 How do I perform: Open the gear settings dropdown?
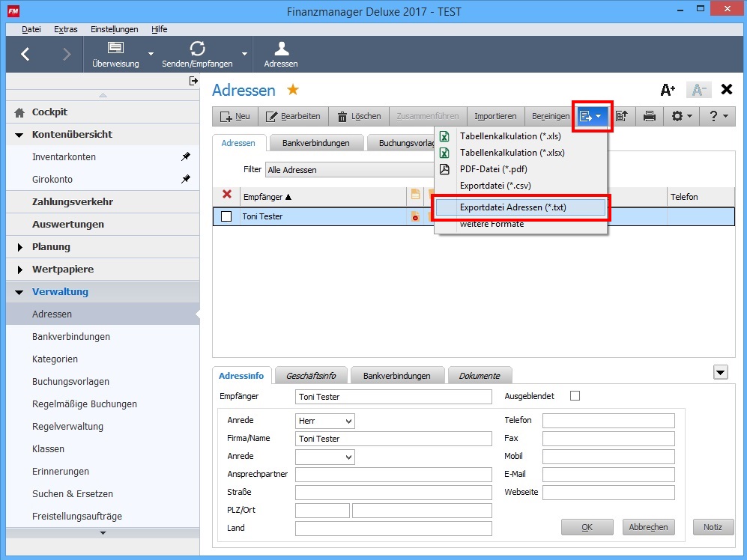click(x=682, y=116)
